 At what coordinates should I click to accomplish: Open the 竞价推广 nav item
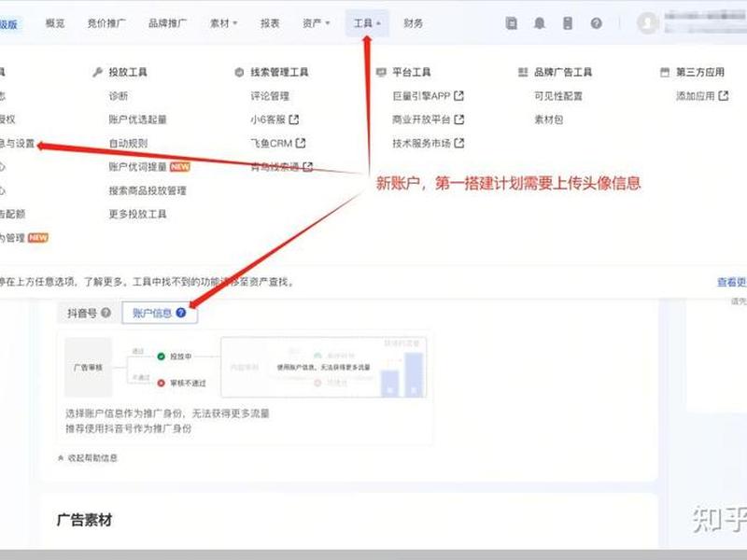(106, 23)
